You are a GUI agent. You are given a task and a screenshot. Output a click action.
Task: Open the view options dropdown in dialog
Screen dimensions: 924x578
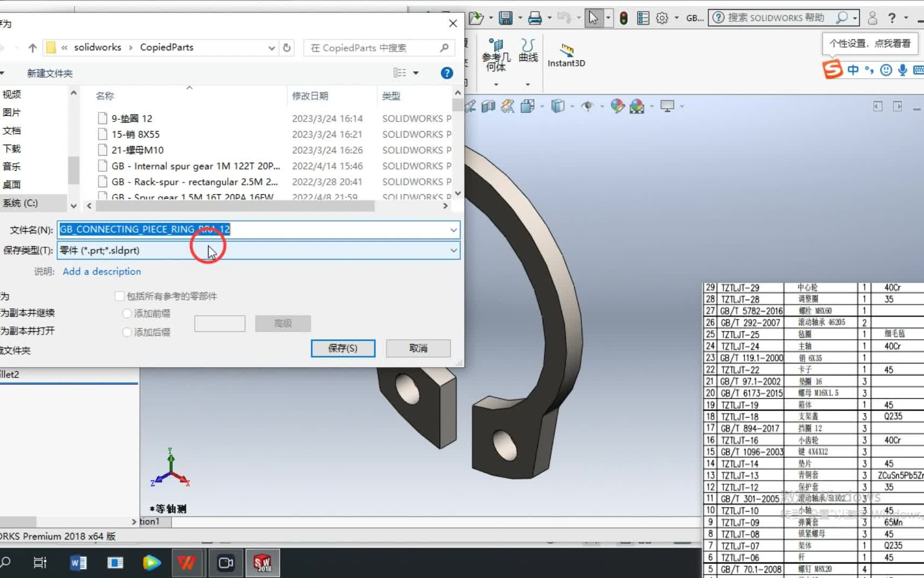415,73
